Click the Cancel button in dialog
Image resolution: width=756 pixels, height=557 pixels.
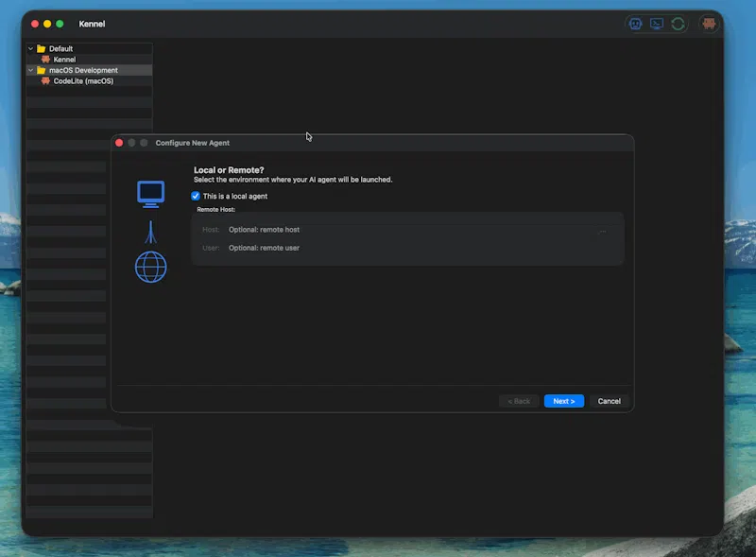(609, 401)
